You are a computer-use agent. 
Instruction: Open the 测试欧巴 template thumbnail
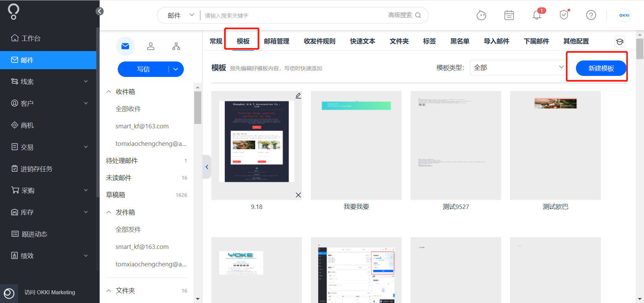[x=555, y=145]
